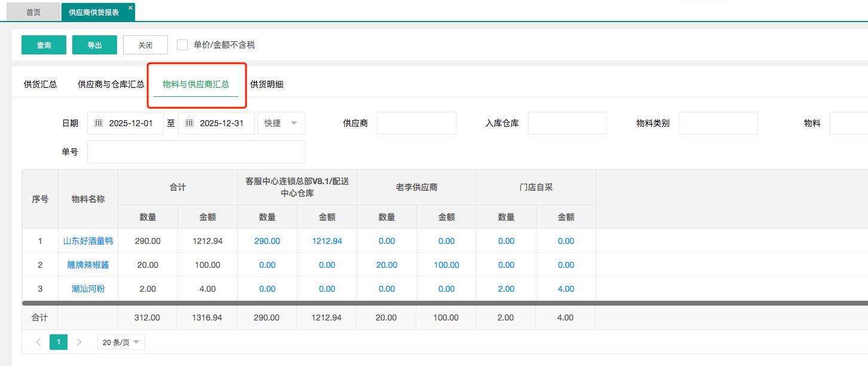The height and width of the screenshot is (366, 868).
Task: Open 2.00 quantity link under 门店自采
Action: click(506, 289)
